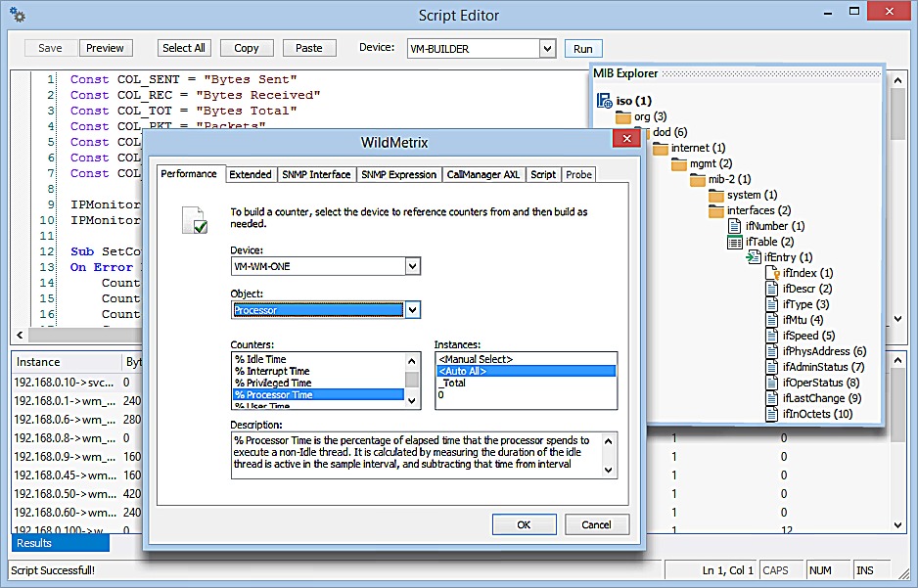Run the script with the Run button
The width and height of the screenshot is (918, 588).
583,49
